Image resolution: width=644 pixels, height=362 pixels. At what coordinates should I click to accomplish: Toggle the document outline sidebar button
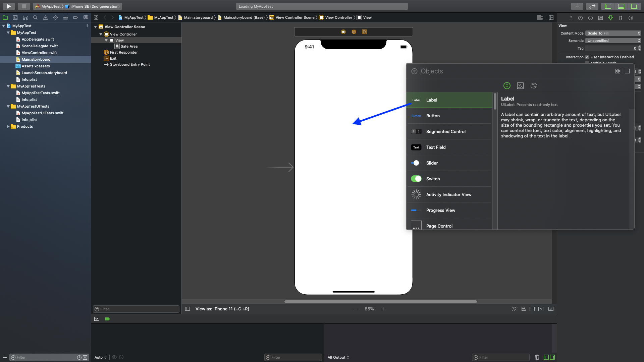tap(187, 309)
